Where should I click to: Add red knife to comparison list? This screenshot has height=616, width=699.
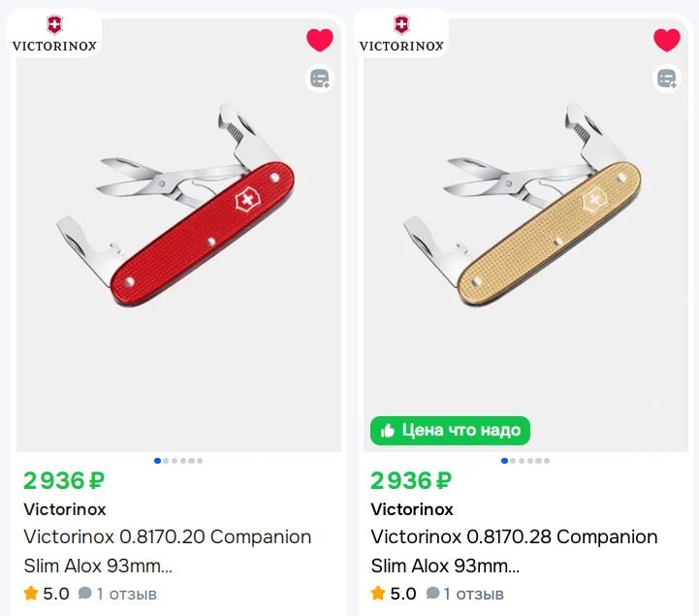pos(319,79)
